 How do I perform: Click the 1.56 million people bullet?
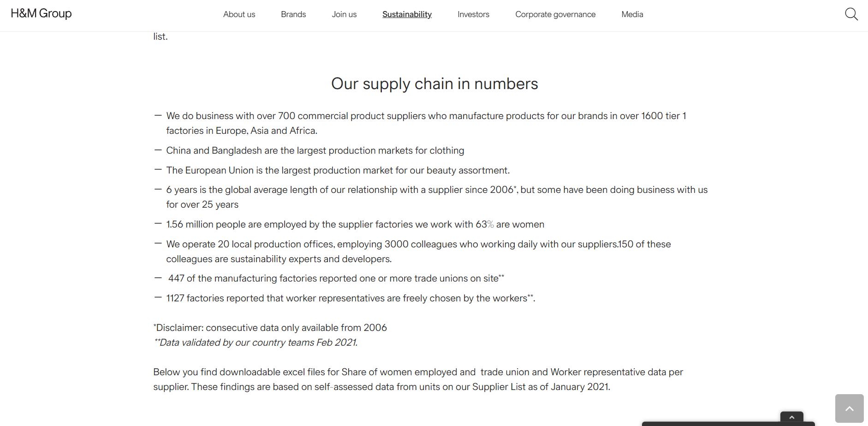coord(355,224)
